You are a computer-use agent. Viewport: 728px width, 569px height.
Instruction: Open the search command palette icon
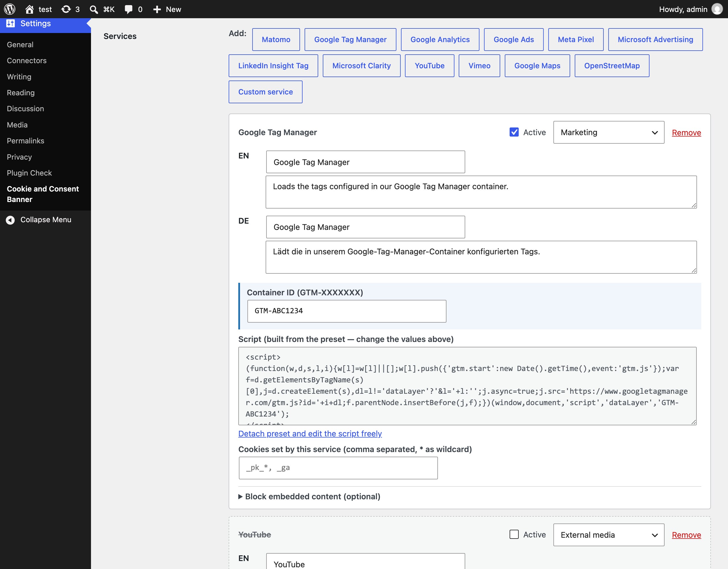tap(94, 9)
